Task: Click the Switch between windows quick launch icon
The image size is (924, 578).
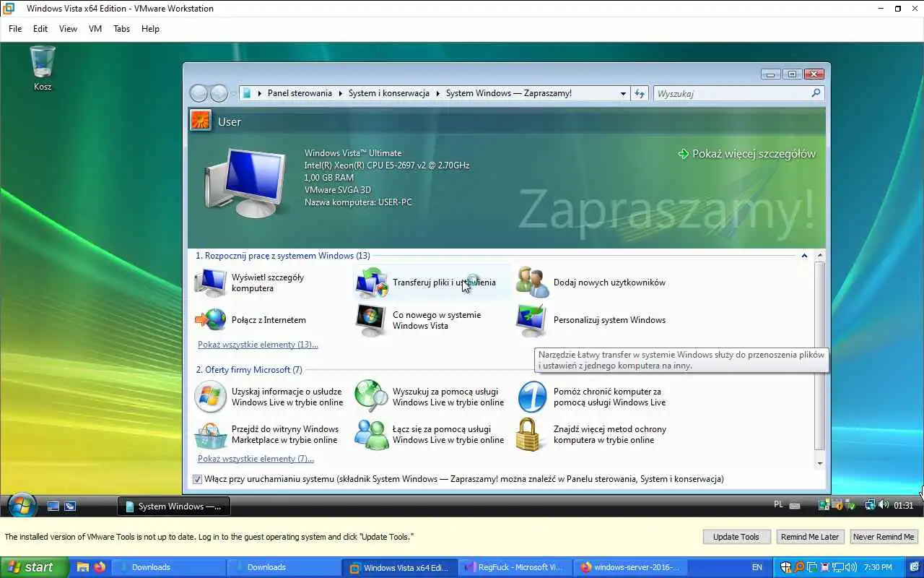Action: (70, 506)
